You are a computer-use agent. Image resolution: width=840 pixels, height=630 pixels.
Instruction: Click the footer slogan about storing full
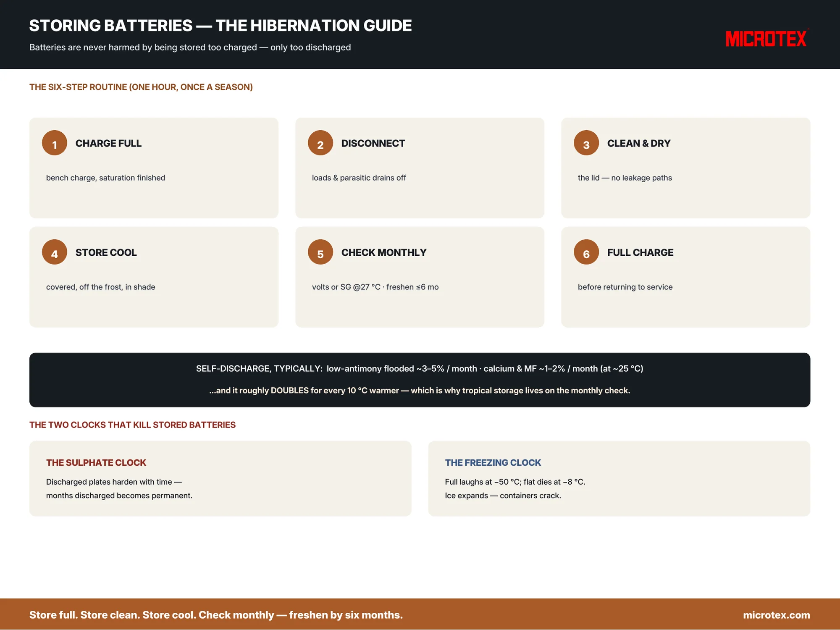pos(216,615)
